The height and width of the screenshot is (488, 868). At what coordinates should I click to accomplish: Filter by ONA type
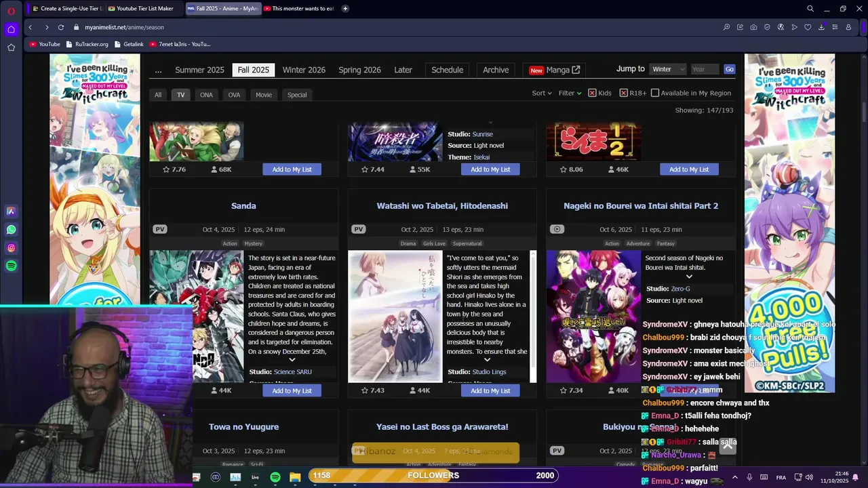pyautogui.click(x=206, y=95)
